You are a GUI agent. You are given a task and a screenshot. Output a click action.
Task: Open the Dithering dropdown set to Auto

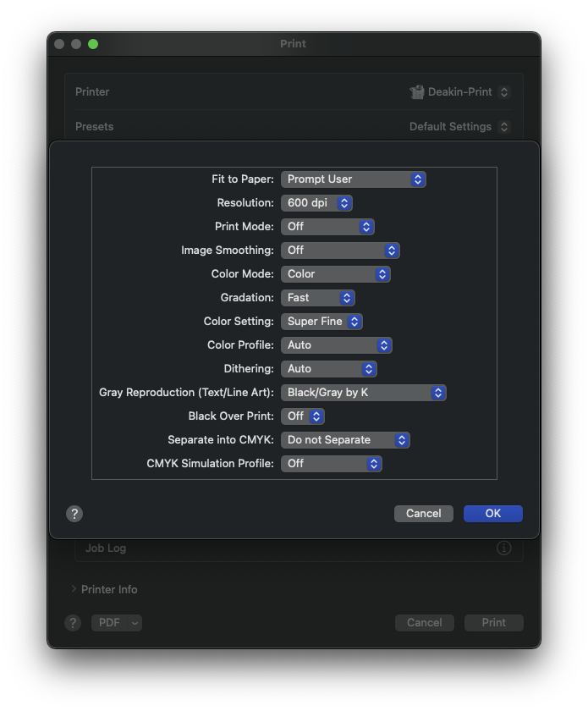pyautogui.click(x=328, y=368)
